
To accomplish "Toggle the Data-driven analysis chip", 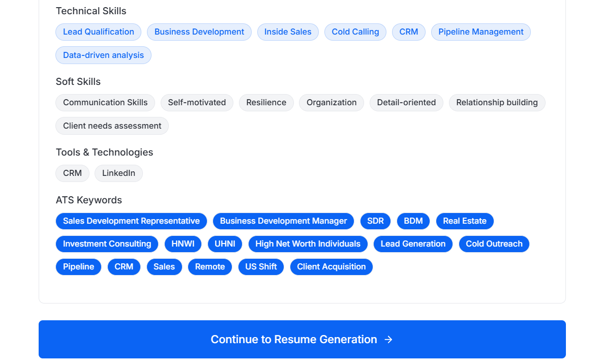I will coord(103,55).
